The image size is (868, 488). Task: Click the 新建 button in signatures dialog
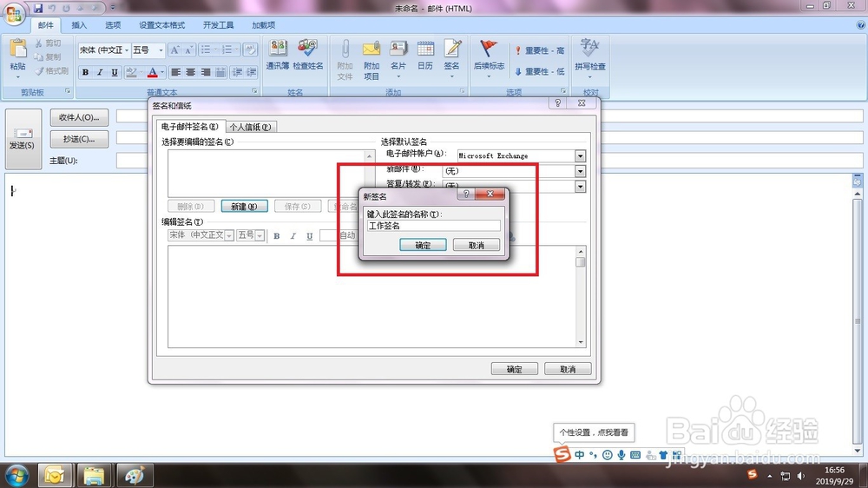coord(244,206)
